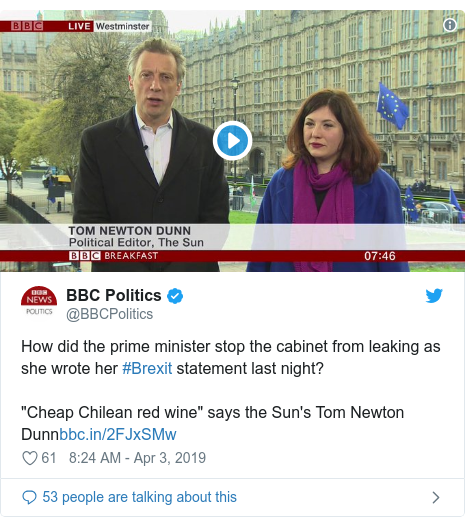Screen dimensions: 465x527
Task: Click the Tom Newton Dunn caption strip
Action: click(136, 237)
